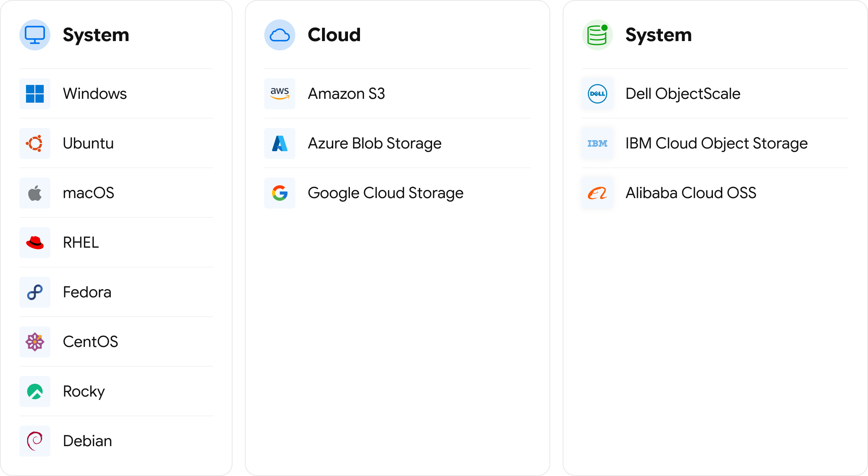Screen dimensions: 868x476
Task: Select the Ubuntu label
Action: [x=88, y=143]
